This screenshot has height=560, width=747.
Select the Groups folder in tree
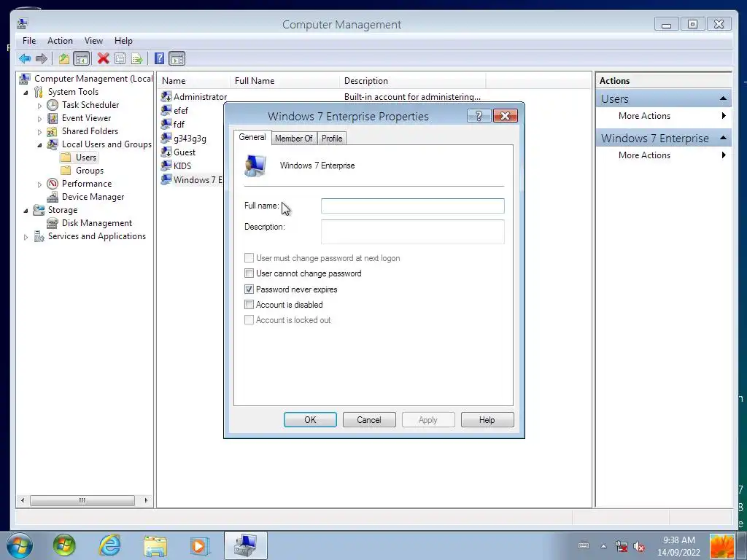tap(82, 171)
